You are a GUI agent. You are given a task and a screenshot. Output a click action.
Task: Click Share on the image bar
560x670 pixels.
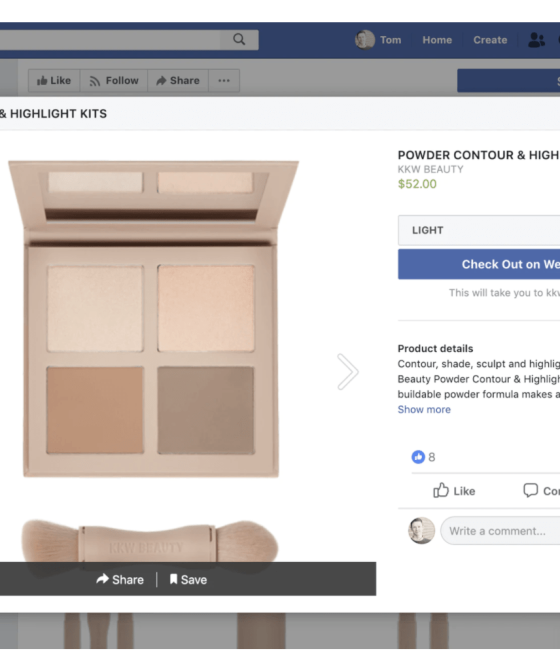click(x=120, y=579)
